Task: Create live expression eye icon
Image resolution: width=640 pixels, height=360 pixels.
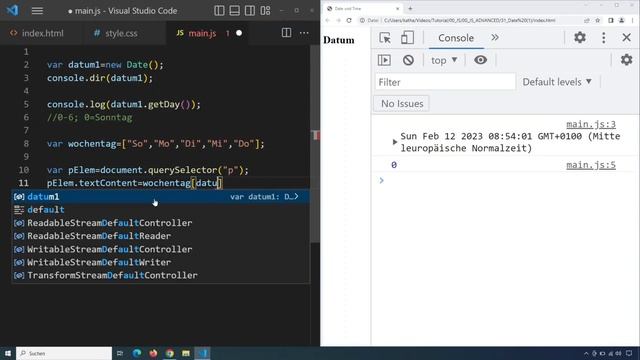Action: point(480,60)
